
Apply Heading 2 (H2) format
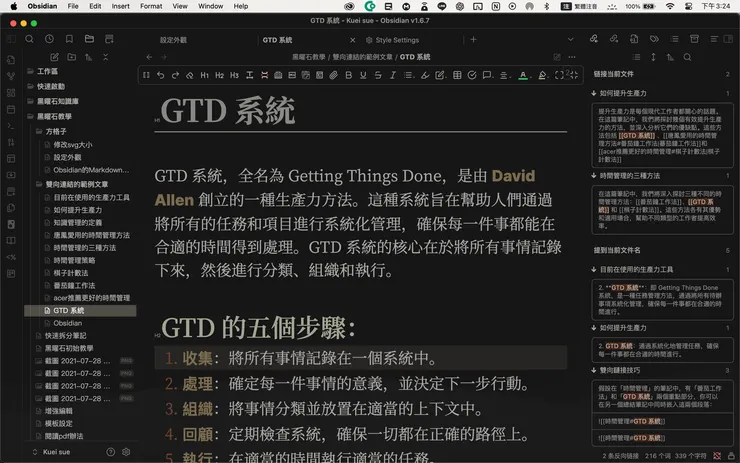tap(219, 76)
